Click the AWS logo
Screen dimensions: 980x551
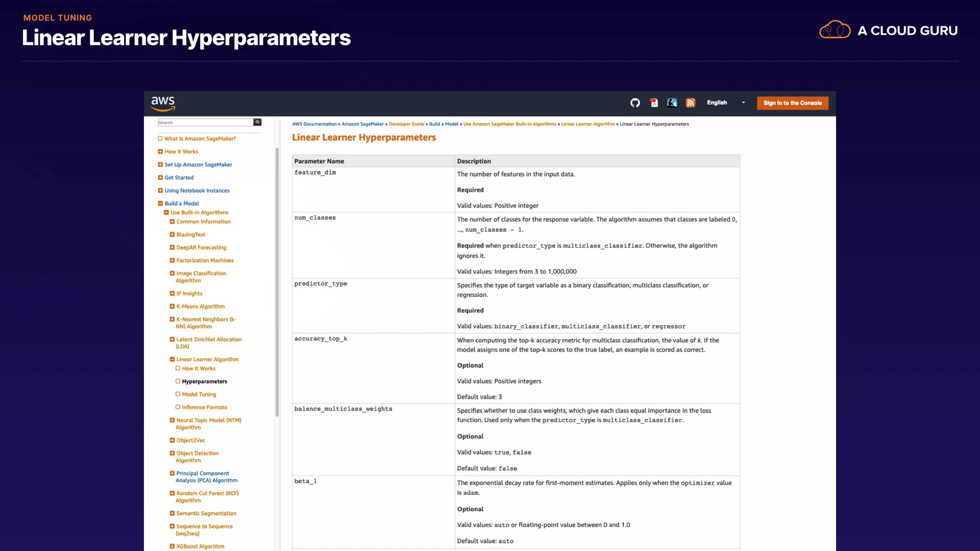(x=163, y=104)
